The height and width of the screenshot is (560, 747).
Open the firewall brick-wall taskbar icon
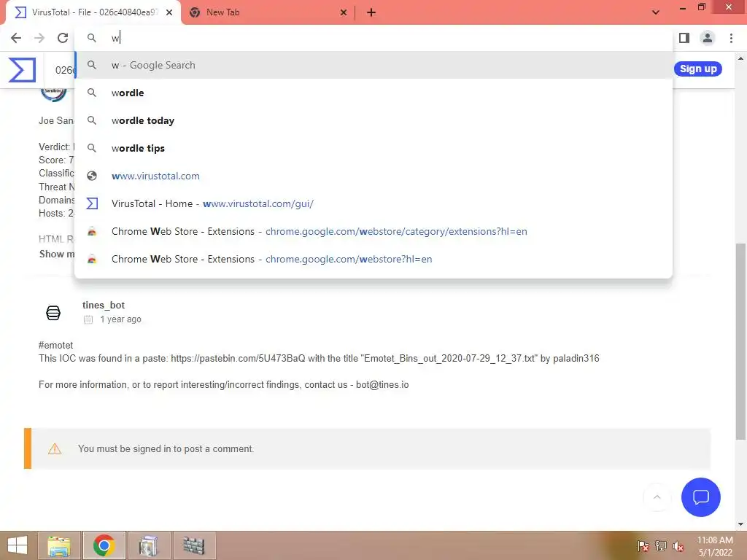point(194,545)
